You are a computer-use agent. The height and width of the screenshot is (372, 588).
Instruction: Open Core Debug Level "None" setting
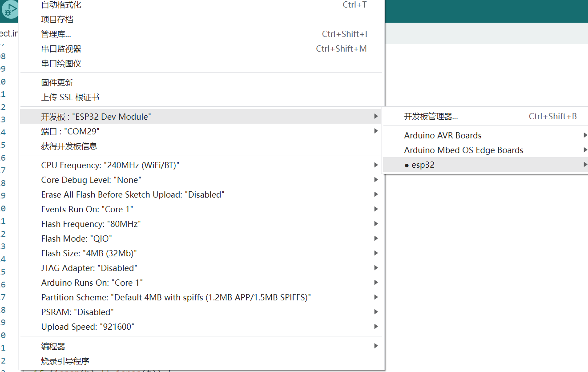(x=201, y=180)
